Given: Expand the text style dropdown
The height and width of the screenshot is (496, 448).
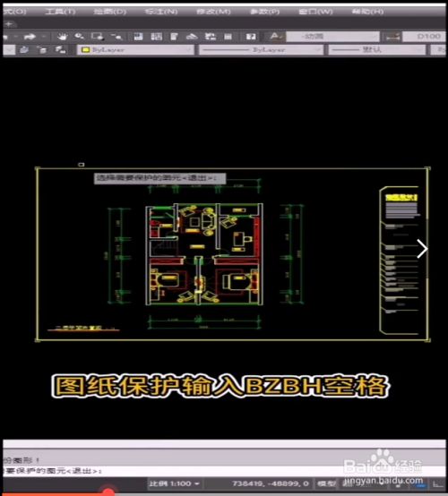Looking at the screenshot, I should tap(375, 37).
